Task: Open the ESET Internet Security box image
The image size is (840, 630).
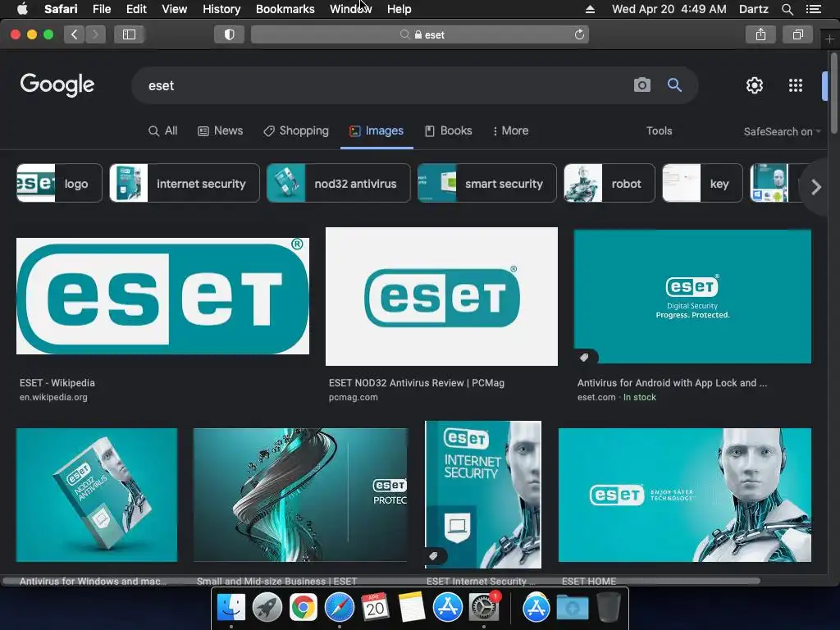Action: (483, 495)
